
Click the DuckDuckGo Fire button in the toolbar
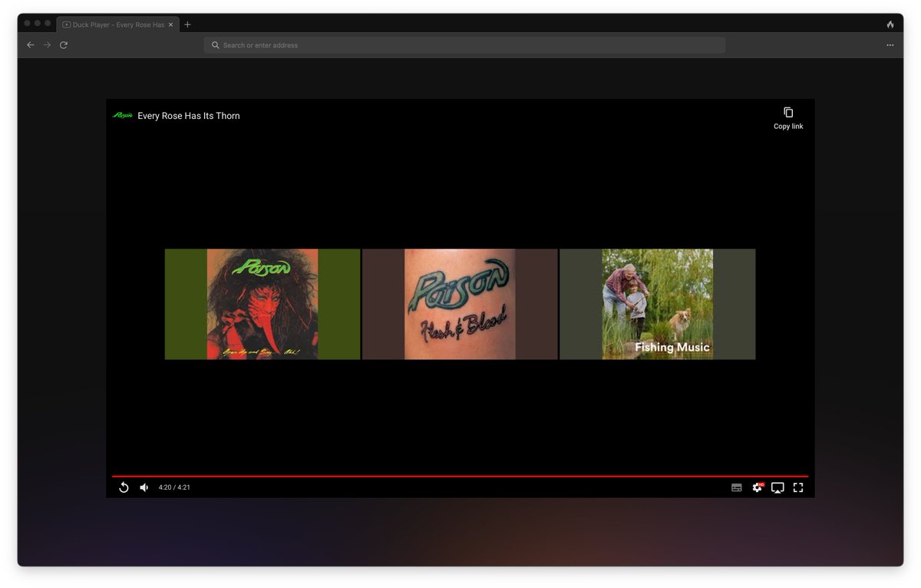[890, 24]
